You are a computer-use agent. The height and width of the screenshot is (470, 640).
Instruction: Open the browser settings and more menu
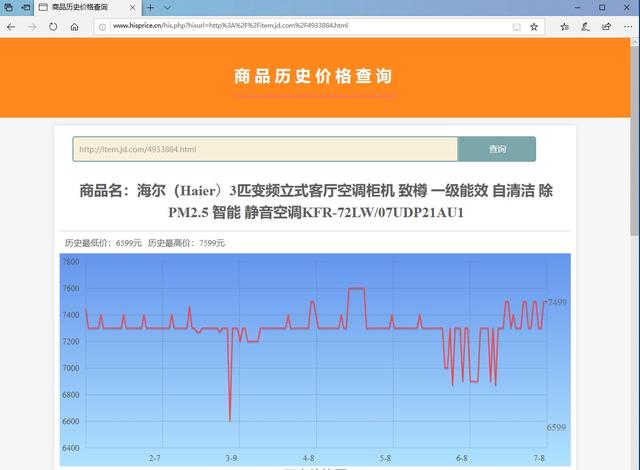coord(628,27)
